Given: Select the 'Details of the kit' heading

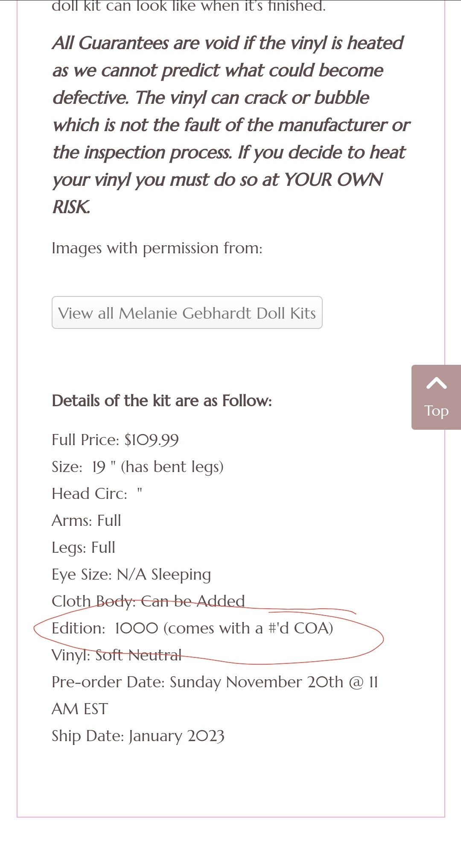Looking at the screenshot, I should (162, 401).
